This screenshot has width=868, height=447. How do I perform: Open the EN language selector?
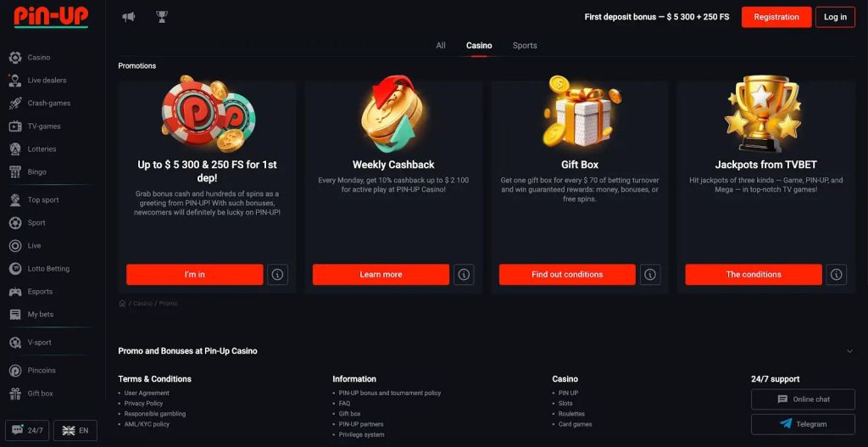click(x=75, y=430)
